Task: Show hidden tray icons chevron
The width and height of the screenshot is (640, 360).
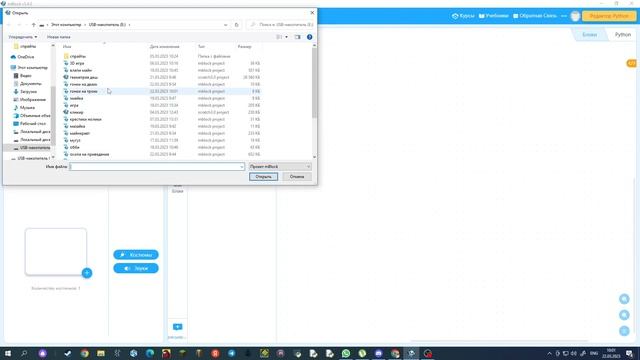Action: pyautogui.click(x=549, y=353)
